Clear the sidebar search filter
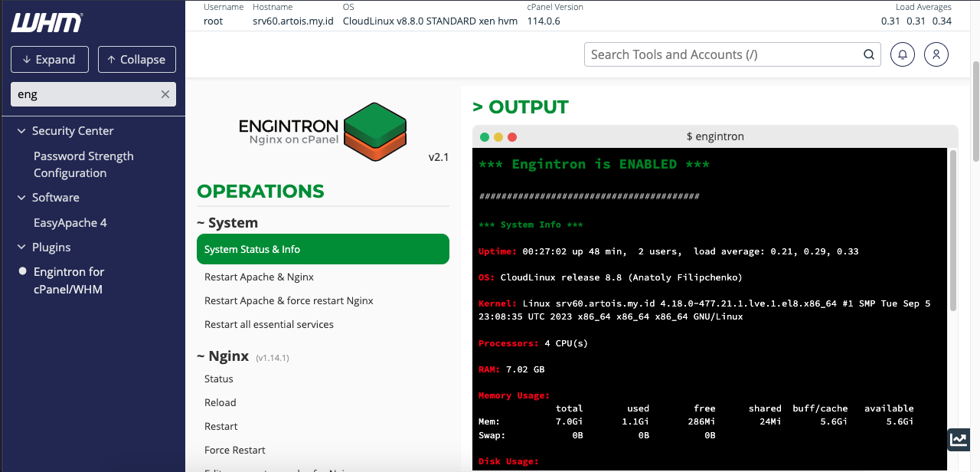This screenshot has height=472, width=980. click(165, 94)
